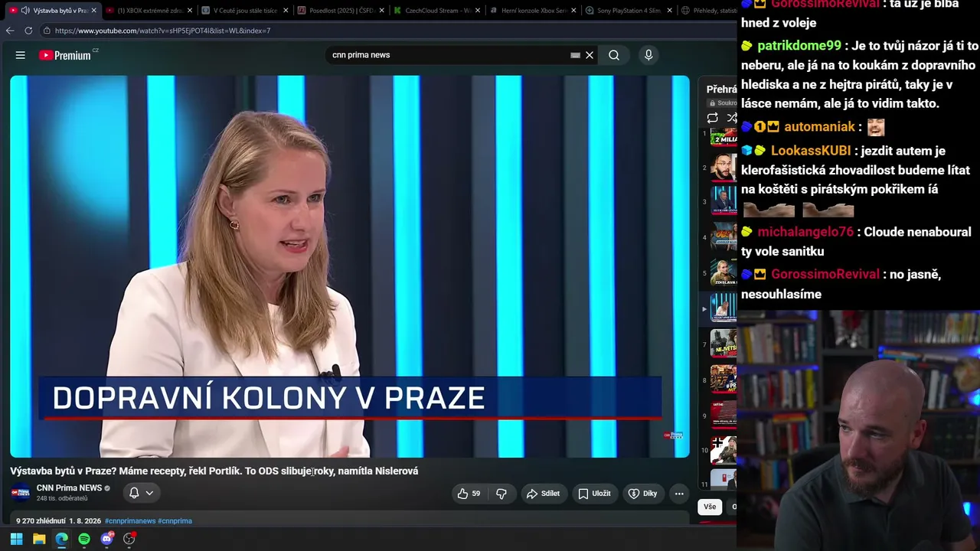Switch to the 'XBOX extrémně zdra' tab

pos(149,11)
